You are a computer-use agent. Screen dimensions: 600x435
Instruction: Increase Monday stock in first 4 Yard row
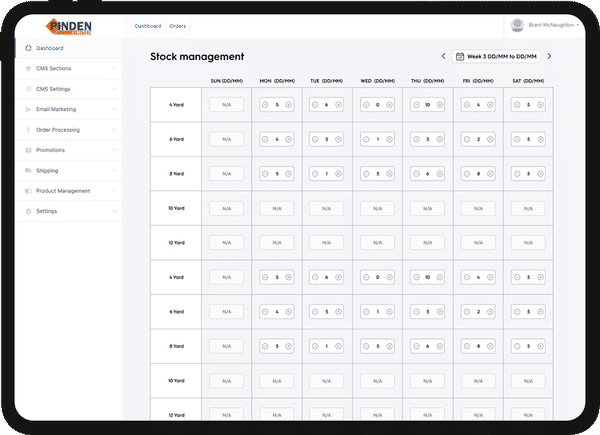point(289,105)
